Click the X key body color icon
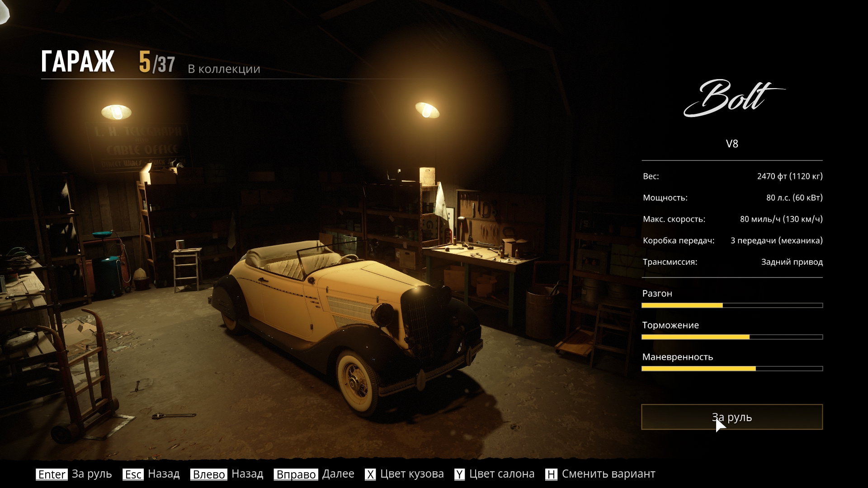Viewport: 868px width, 488px height. tap(370, 474)
